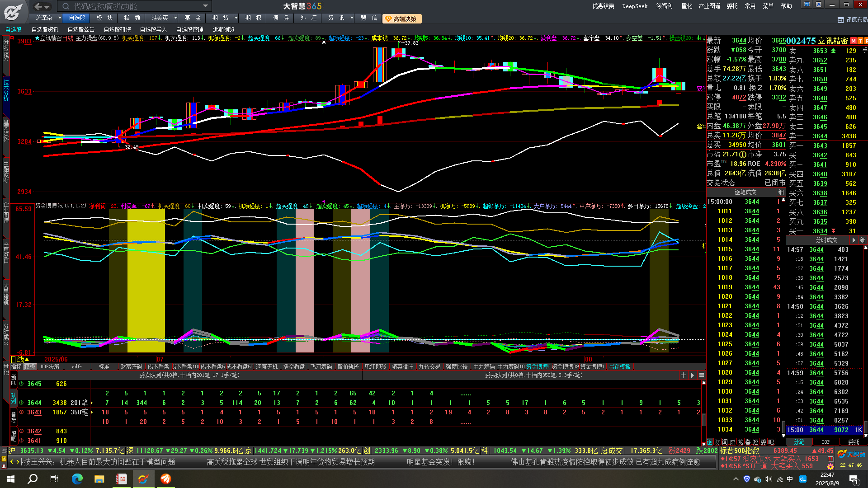Viewport: 868px width, 488px height.
Task: Open the 基金 tab
Action: [x=193, y=18]
